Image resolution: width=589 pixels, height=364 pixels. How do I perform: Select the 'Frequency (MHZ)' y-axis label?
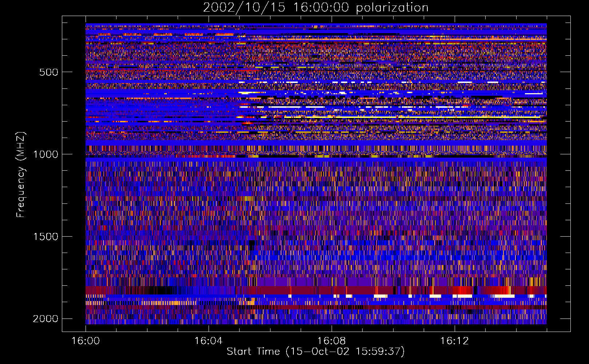(21, 175)
